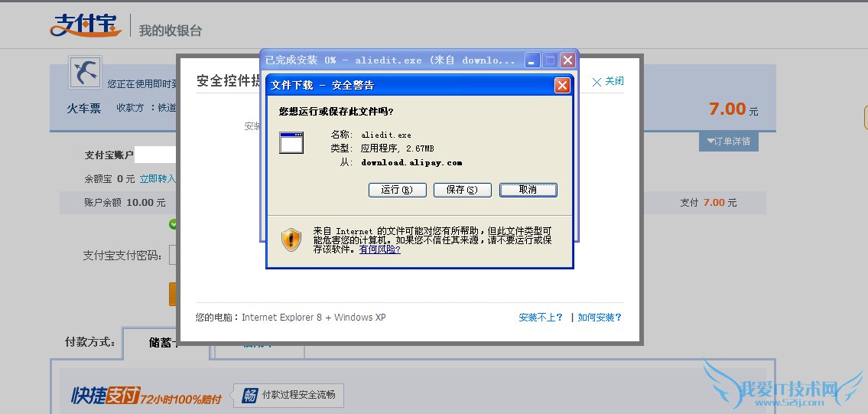Open the 如何安装? help link
The width and height of the screenshot is (868, 414).
pyautogui.click(x=600, y=318)
